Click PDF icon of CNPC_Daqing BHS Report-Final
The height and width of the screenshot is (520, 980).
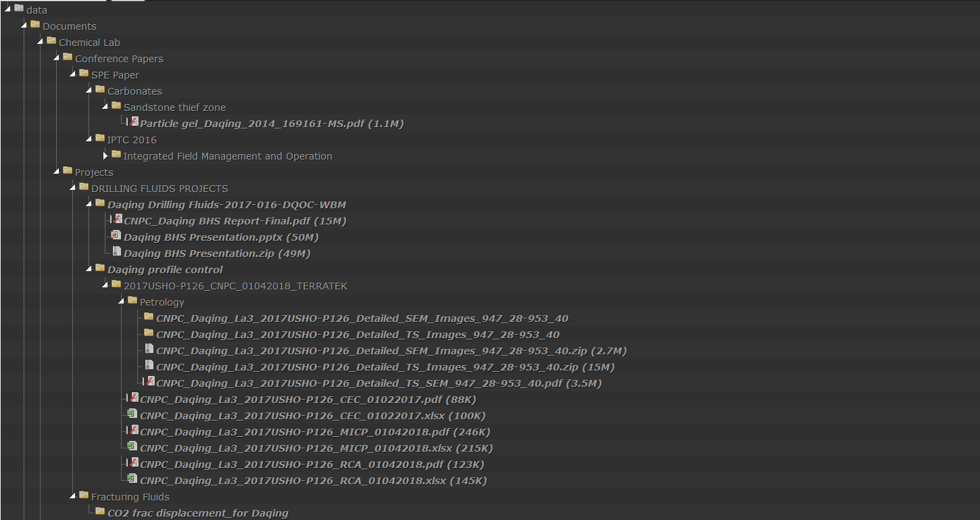click(x=118, y=219)
